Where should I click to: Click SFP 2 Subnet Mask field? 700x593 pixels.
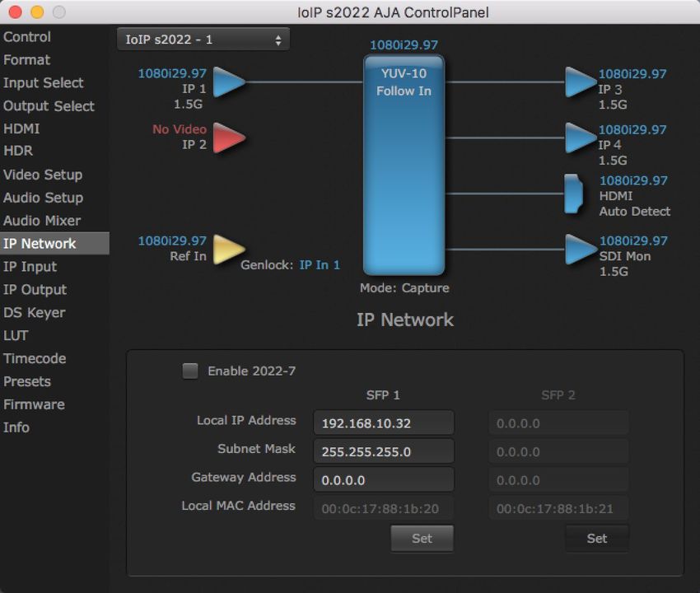pos(558,451)
